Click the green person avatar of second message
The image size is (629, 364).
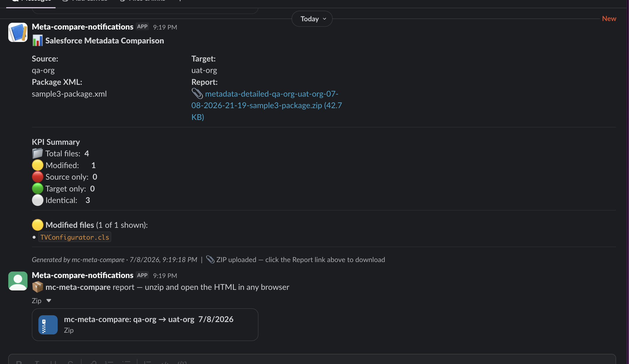click(x=18, y=281)
